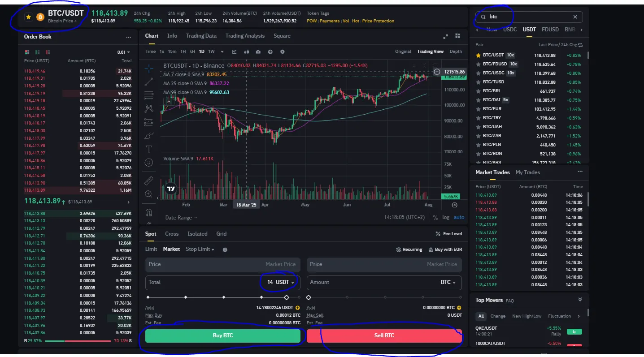This screenshot has width=644, height=357.
Task: Click the sell amount slider handle
Action: (x=309, y=297)
